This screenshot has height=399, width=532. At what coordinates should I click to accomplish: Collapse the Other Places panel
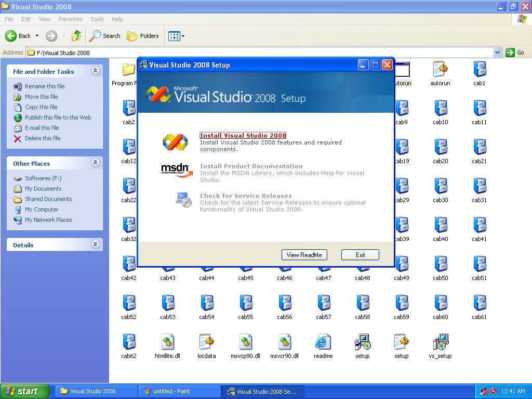coord(96,163)
